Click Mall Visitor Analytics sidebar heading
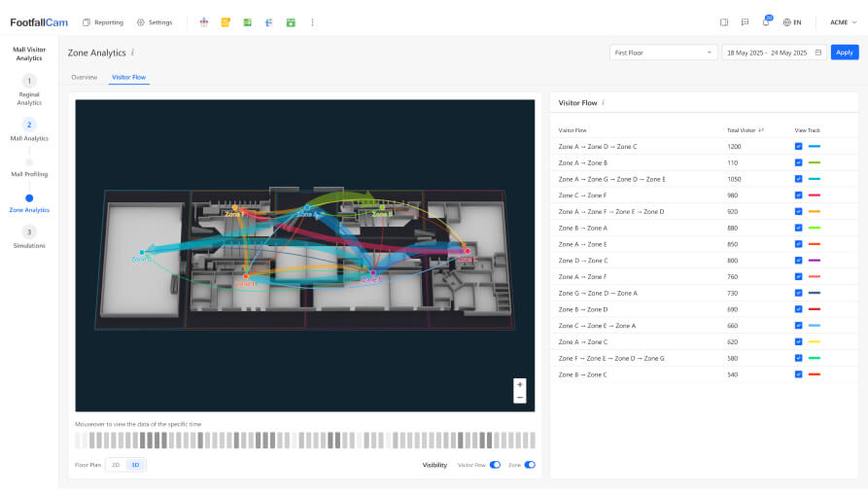868x497 pixels. pos(29,53)
